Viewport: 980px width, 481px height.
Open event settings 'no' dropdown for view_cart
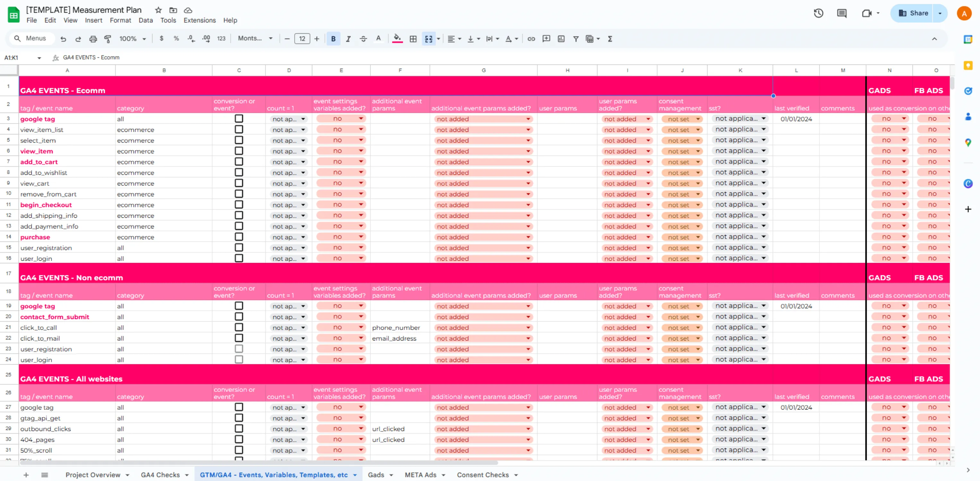(341, 183)
